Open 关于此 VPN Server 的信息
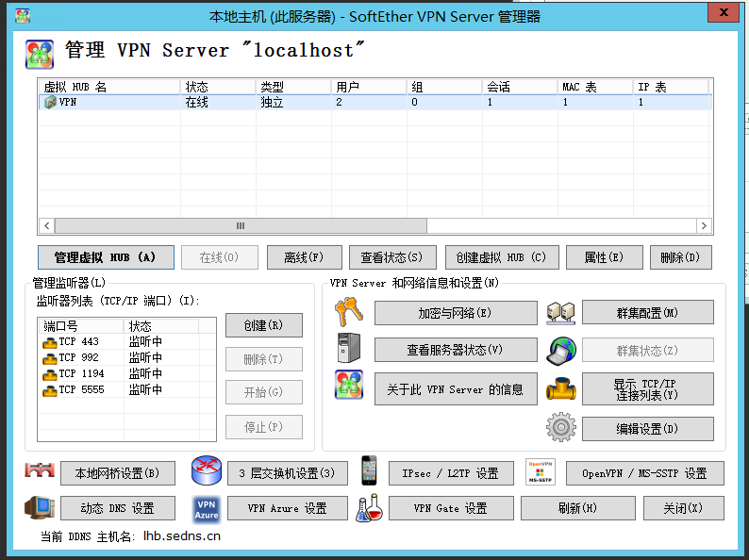749x560 pixels. click(x=456, y=389)
